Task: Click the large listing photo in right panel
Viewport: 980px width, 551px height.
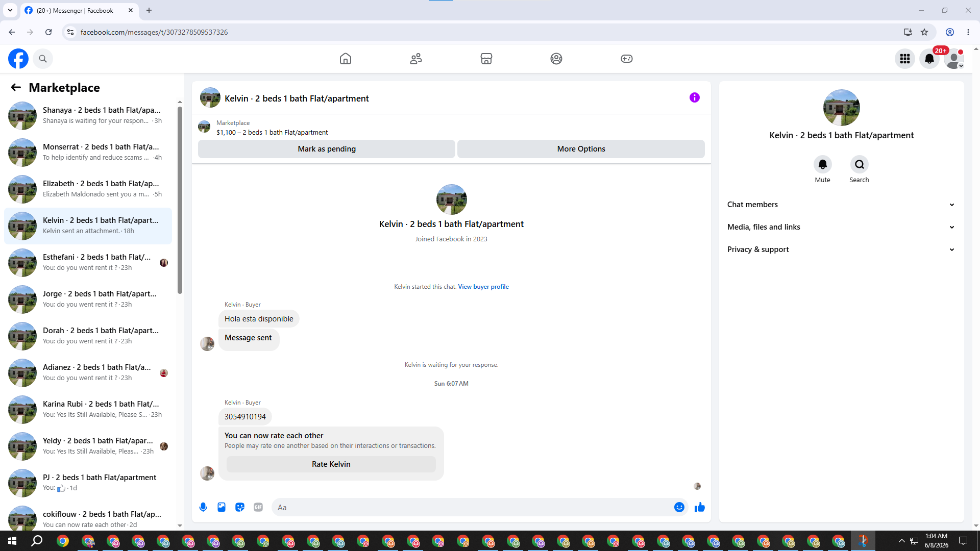Action: click(x=841, y=108)
